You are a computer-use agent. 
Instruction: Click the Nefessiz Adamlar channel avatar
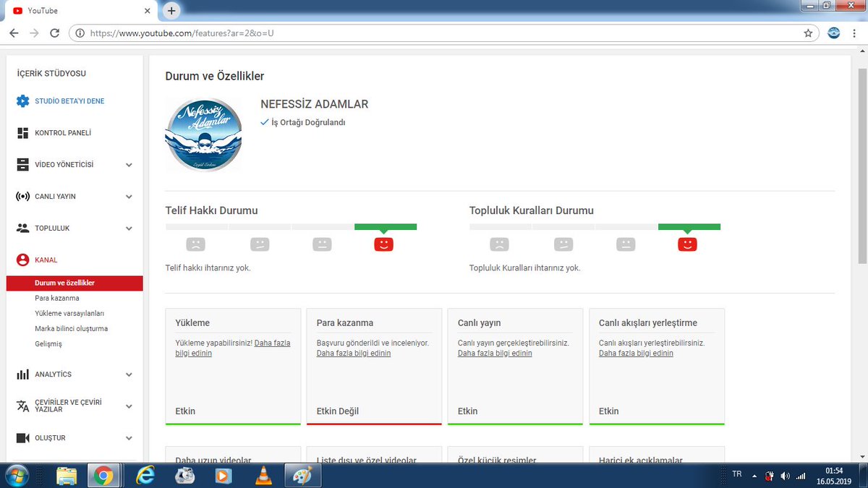[x=203, y=134]
